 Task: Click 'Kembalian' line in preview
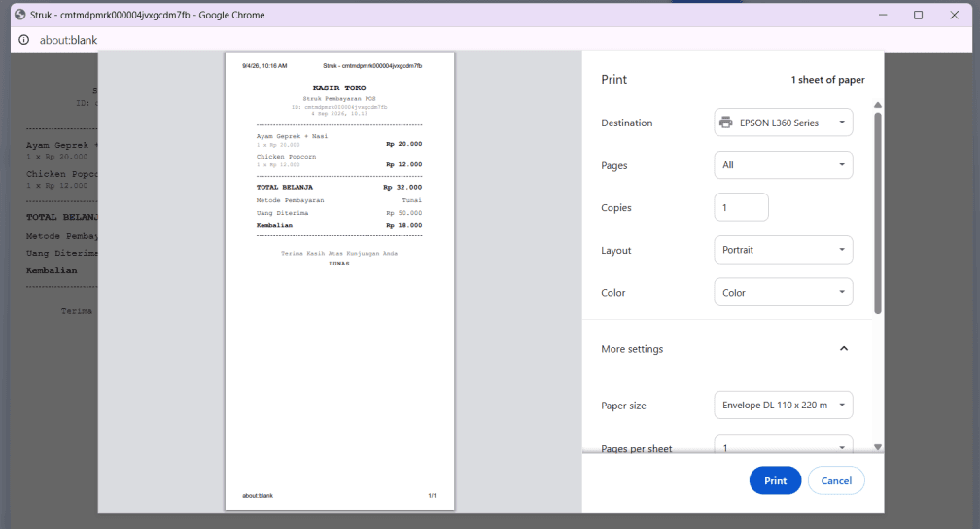(338, 225)
